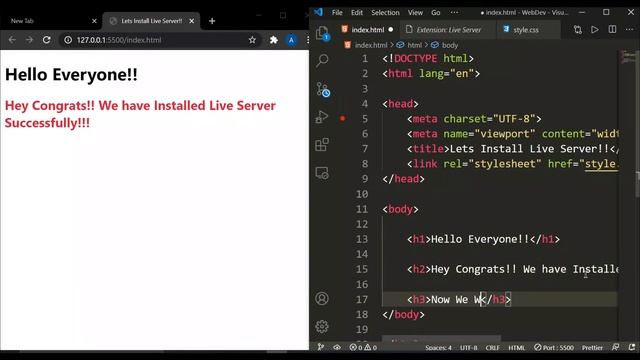
Task: Open the Explorer view in the VS Code sidebar
Action: click(x=322, y=33)
